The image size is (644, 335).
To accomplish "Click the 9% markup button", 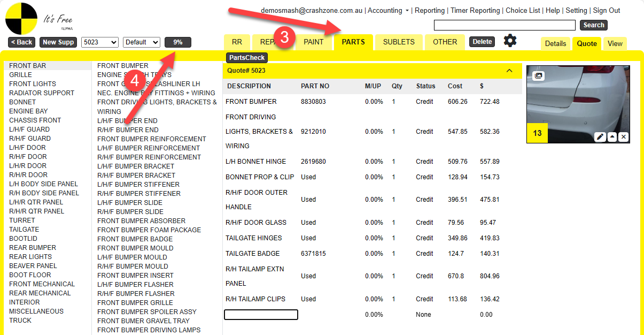I will tap(178, 42).
